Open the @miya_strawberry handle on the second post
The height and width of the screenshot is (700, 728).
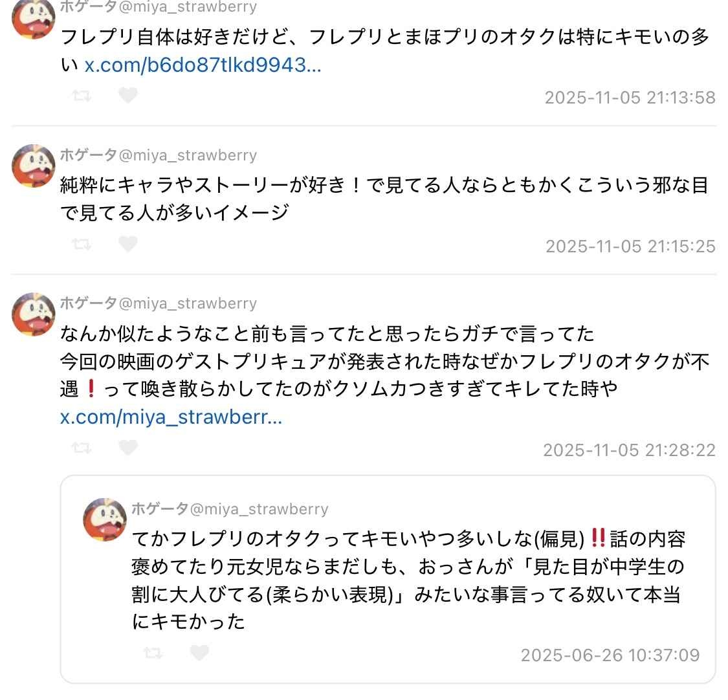pyautogui.click(x=188, y=155)
